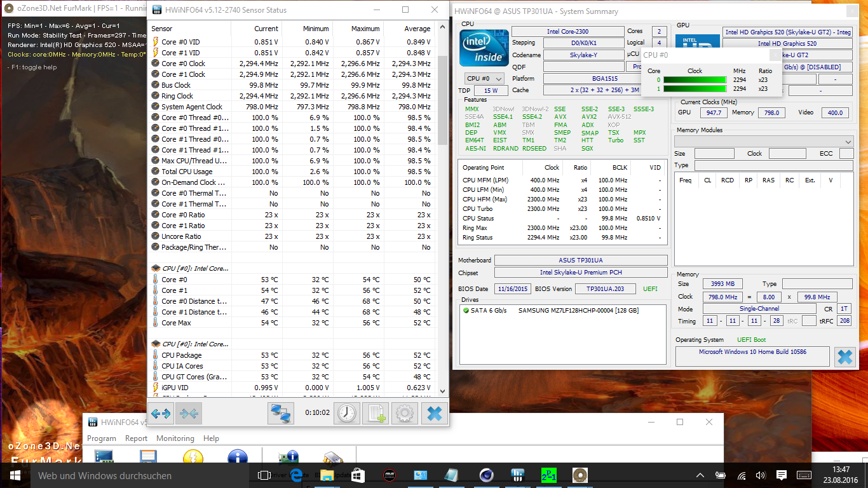Click thermometer icon beside Core Max row
868x488 pixels.
coord(156,323)
